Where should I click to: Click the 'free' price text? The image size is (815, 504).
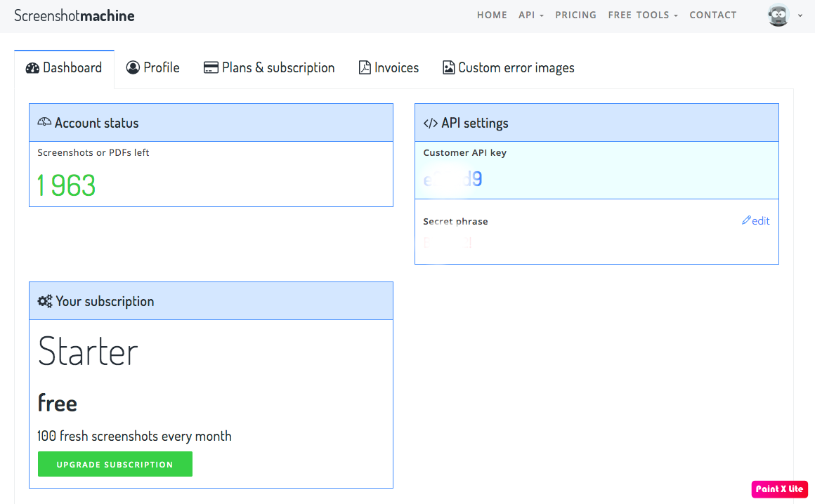coord(57,403)
